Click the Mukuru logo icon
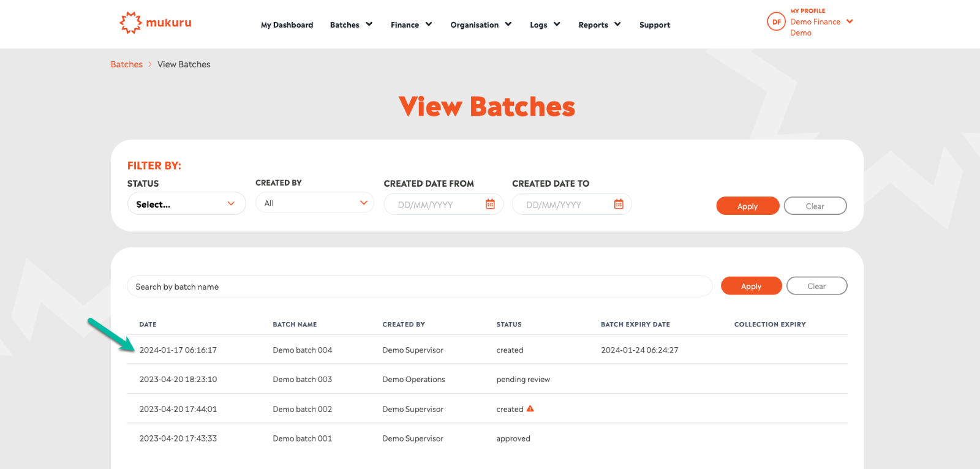The image size is (980, 469). coord(130,23)
